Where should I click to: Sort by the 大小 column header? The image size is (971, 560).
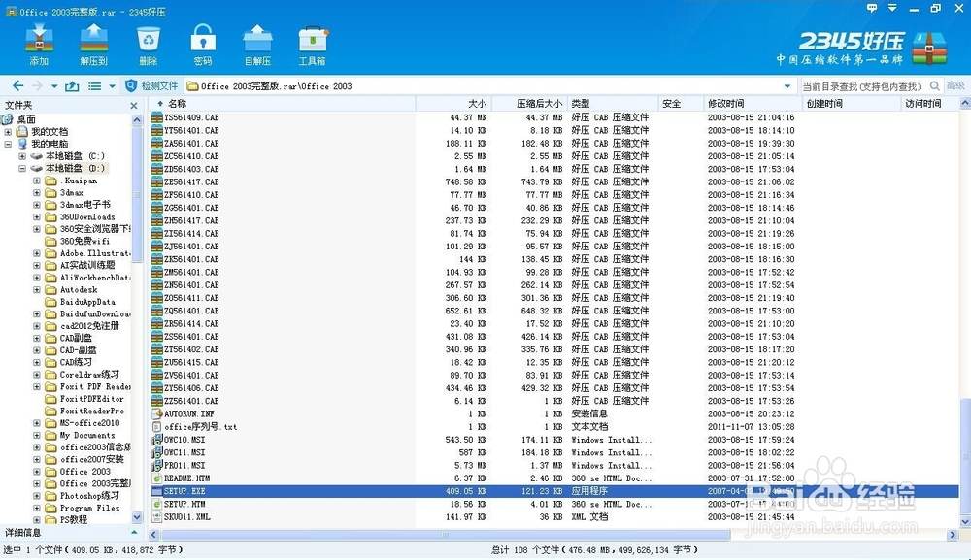pyautogui.click(x=452, y=103)
